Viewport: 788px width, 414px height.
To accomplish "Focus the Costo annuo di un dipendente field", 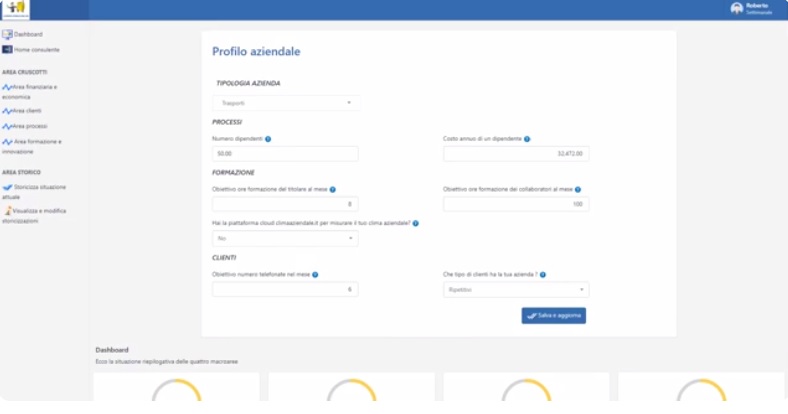I will (516, 154).
